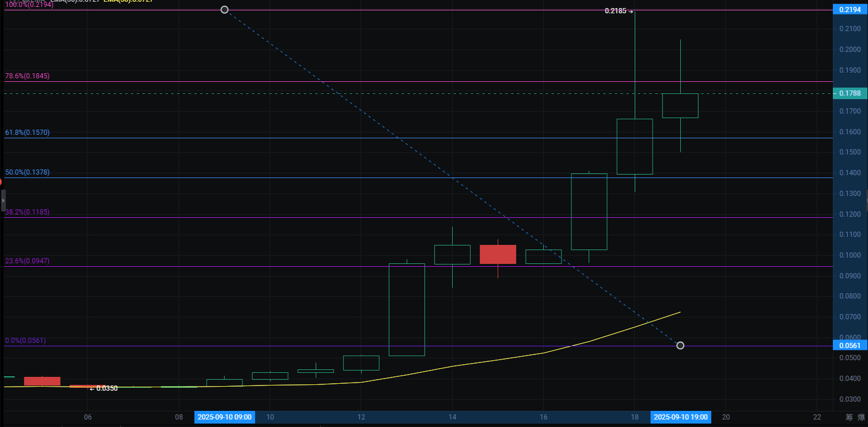Click the 0.0300 price axis label
The image size is (868, 427).
(x=851, y=399)
